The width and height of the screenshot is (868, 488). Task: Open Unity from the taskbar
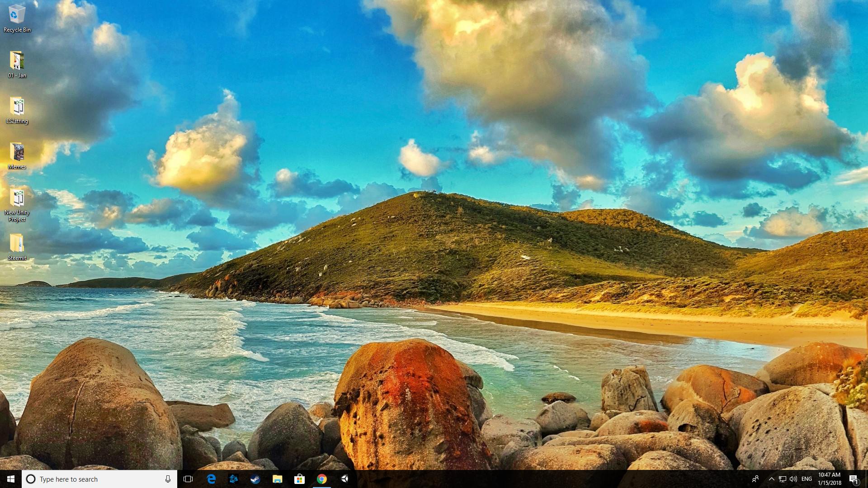pos(344,479)
